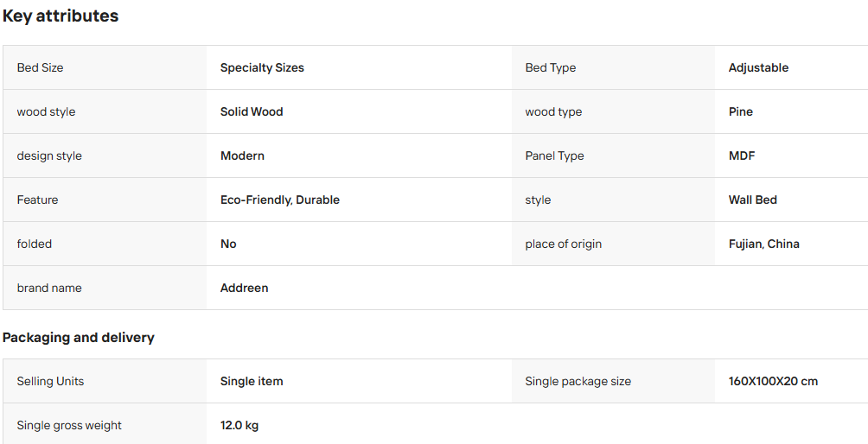Click the Bed Type label
This screenshot has width=868, height=444.
(550, 67)
